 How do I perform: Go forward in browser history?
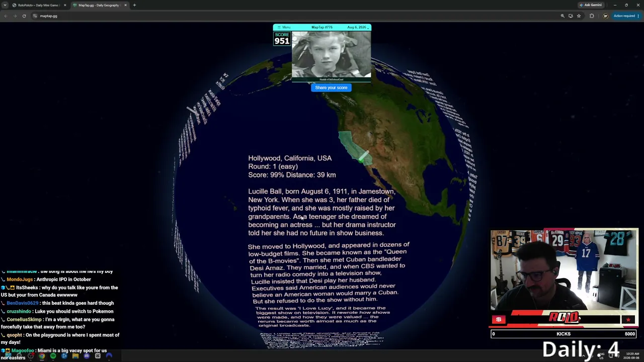pos(15,16)
